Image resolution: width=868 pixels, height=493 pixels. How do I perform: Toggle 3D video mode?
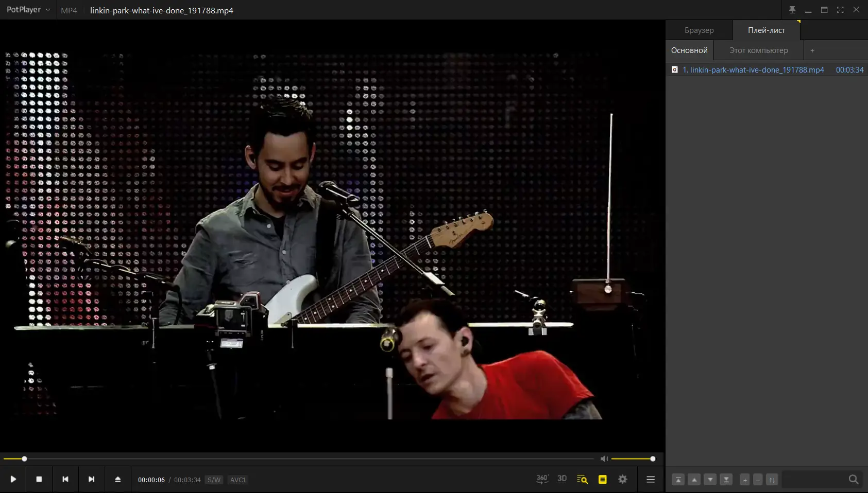click(562, 479)
